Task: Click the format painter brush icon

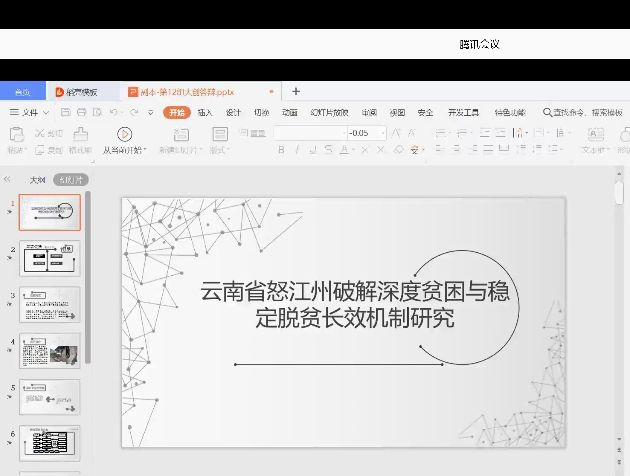Action: click(x=80, y=134)
